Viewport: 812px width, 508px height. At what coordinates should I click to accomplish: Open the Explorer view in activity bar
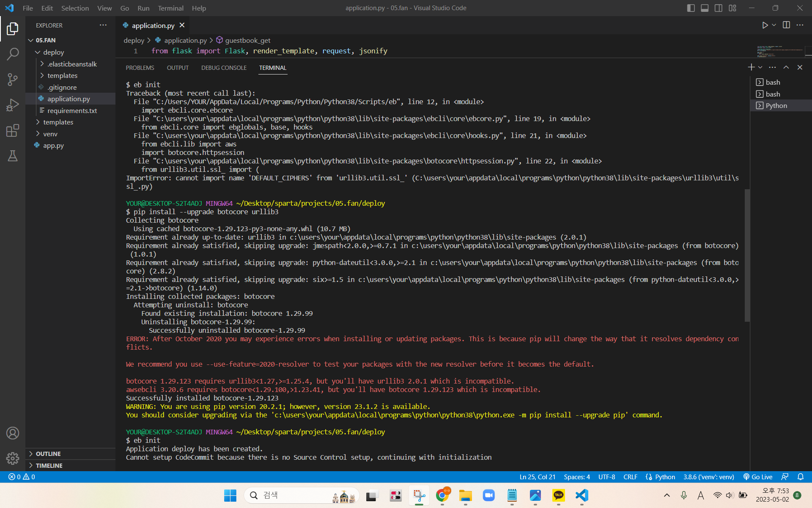point(13,29)
